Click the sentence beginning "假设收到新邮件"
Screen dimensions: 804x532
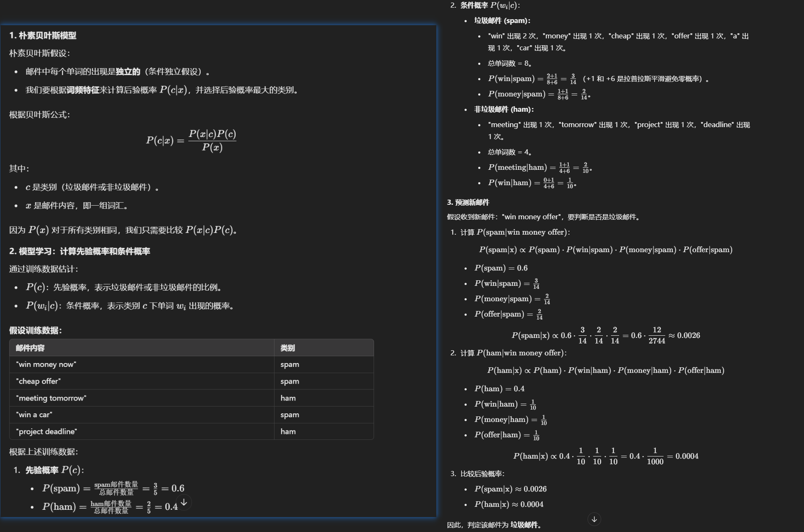(544, 217)
